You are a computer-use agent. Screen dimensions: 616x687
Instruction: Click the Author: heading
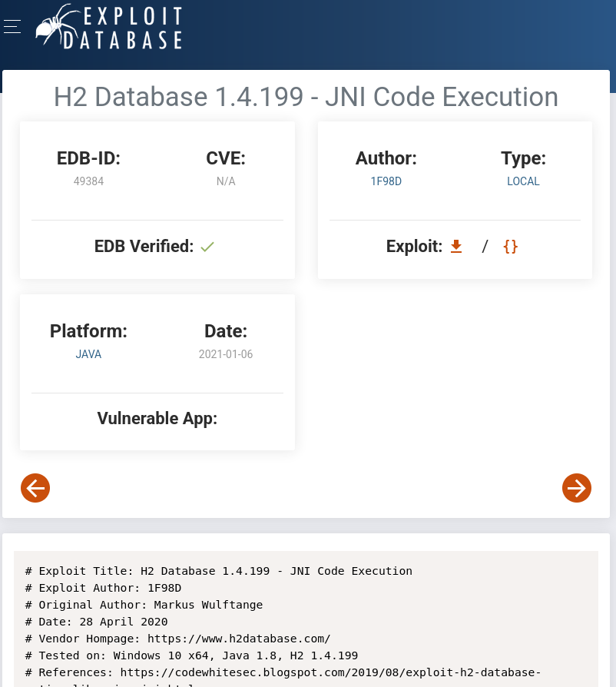click(x=386, y=158)
